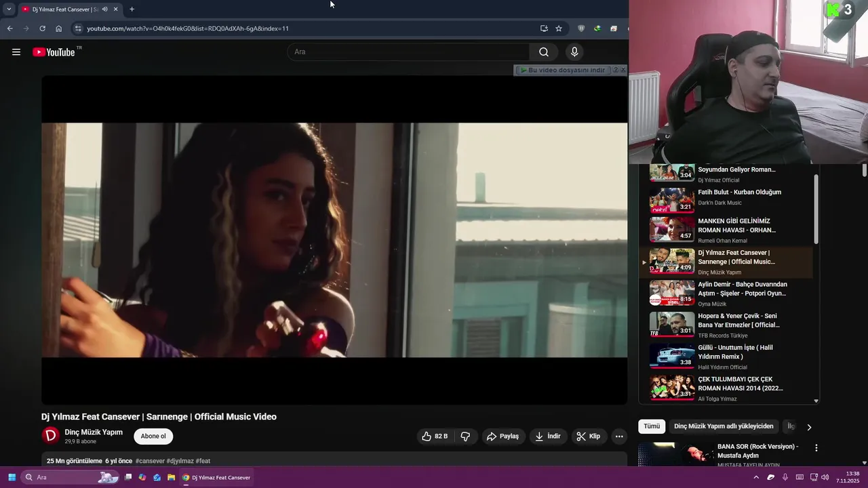Viewport: 868px width, 488px height.
Task: Launch Copilot from the taskbar
Action: tap(142, 477)
